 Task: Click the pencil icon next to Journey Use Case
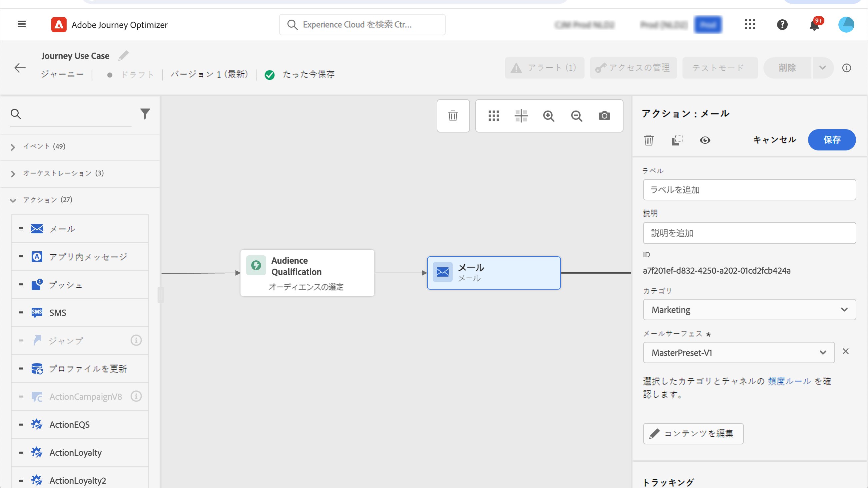[x=123, y=56]
